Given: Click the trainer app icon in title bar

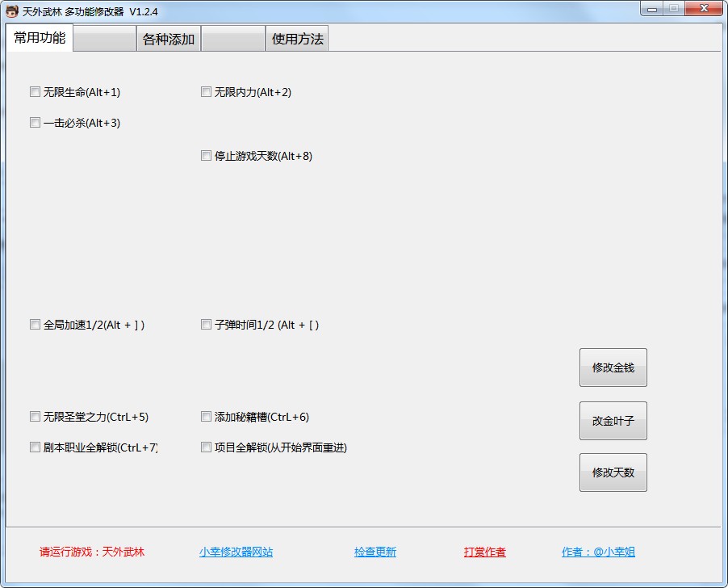Looking at the screenshot, I should (x=12, y=10).
